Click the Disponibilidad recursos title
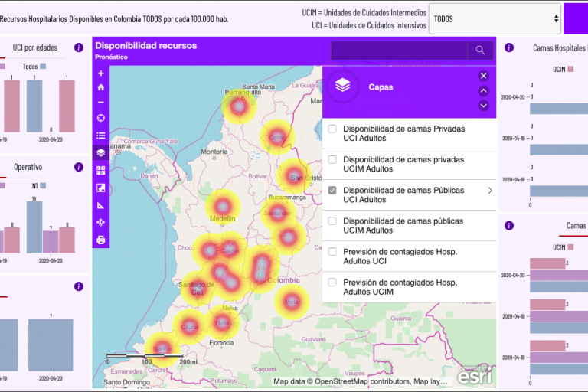This screenshot has width=588, height=392. click(x=146, y=46)
